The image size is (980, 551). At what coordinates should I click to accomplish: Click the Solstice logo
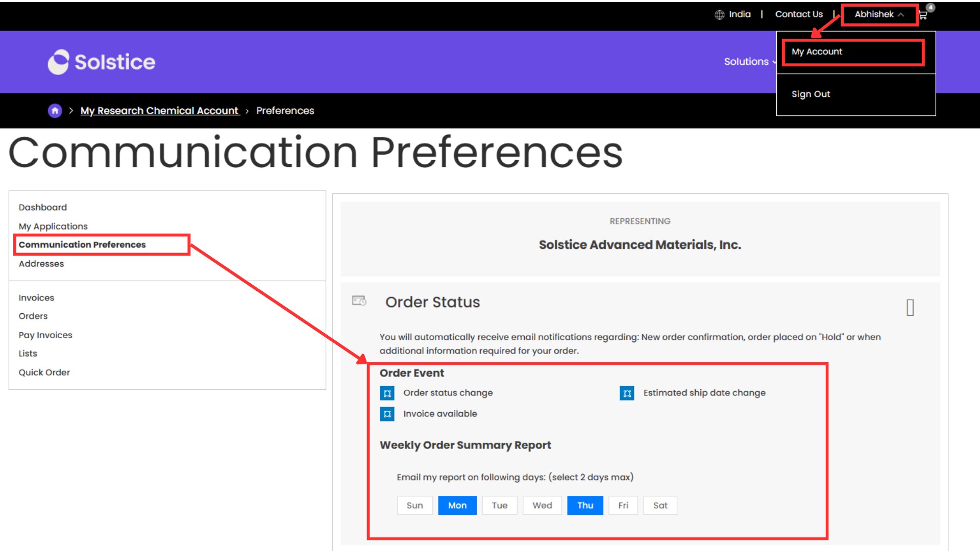click(x=102, y=62)
